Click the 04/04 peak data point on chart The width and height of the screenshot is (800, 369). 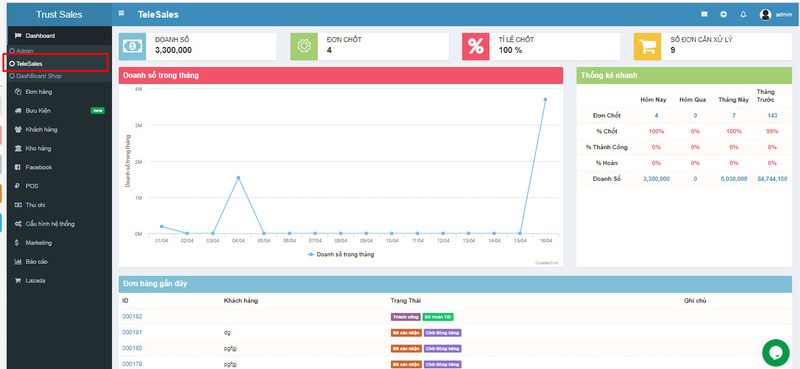(238, 178)
